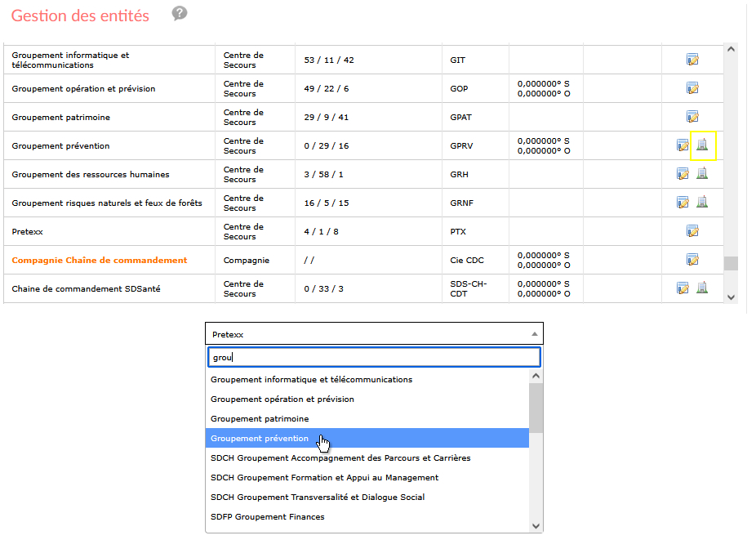Screen dimensions: 756x540
Task: Edit Groupement risques naturels et feux de forêts
Action: 683,203
